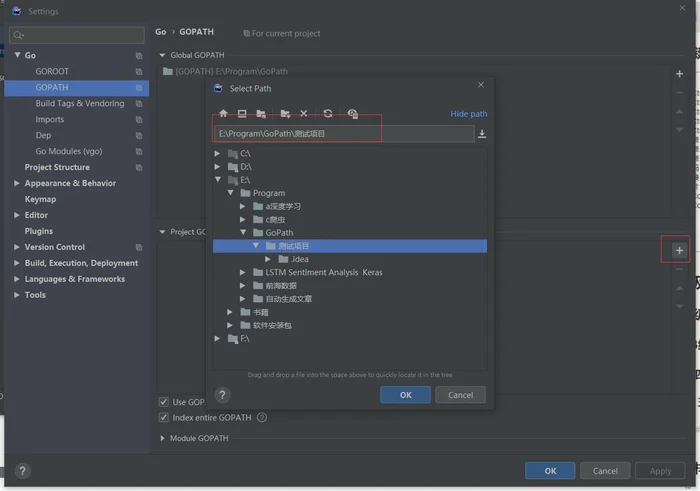The height and width of the screenshot is (491, 700).
Task: Click OK in Select Path dialog
Action: (x=405, y=395)
